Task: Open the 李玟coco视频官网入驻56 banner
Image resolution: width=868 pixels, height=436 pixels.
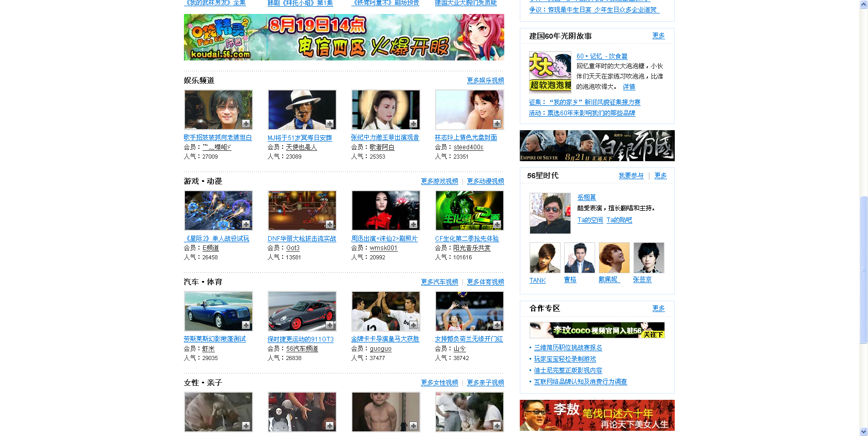Action: [x=597, y=330]
